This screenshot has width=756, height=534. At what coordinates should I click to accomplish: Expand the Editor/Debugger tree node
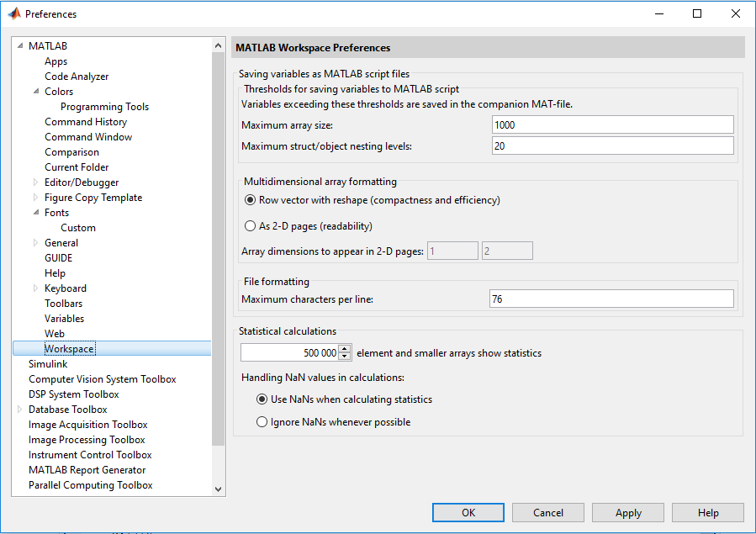point(35,182)
